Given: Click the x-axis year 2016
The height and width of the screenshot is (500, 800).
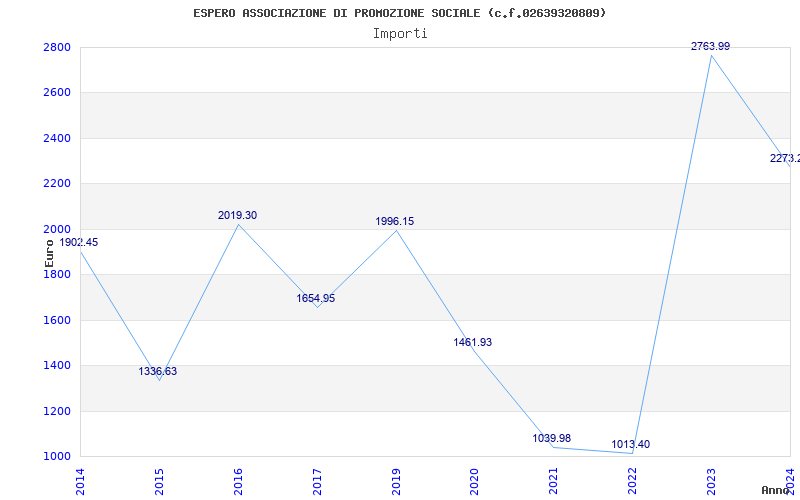Looking at the screenshot, I should [x=238, y=481].
